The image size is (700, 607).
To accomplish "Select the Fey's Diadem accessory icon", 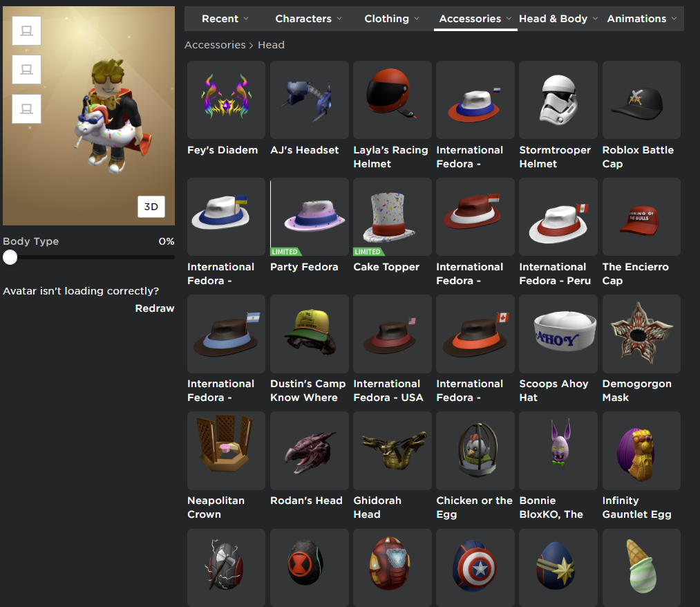I will click(x=226, y=100).
